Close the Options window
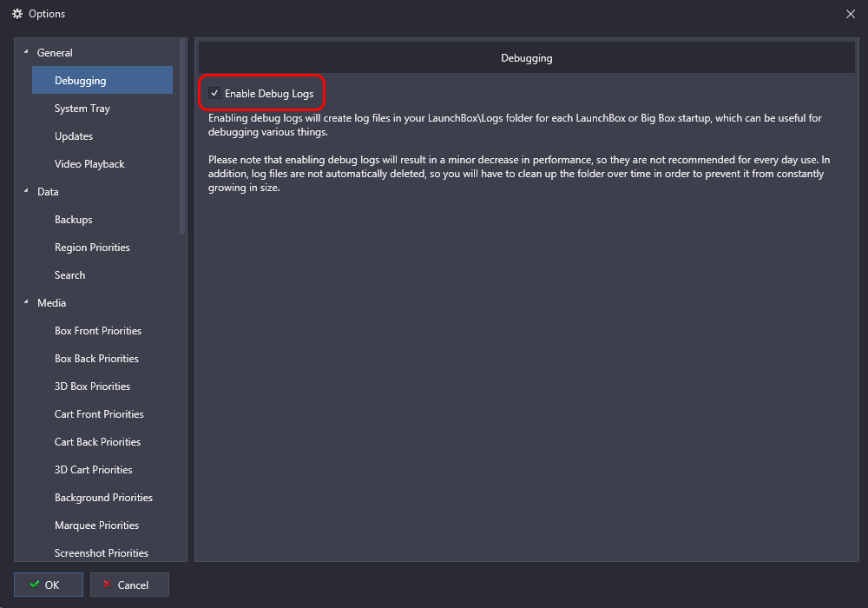 [851, 14]
